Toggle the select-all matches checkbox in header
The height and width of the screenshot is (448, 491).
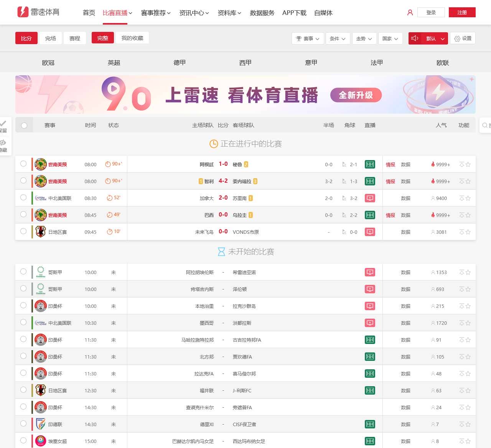click(x=24, y=125)
